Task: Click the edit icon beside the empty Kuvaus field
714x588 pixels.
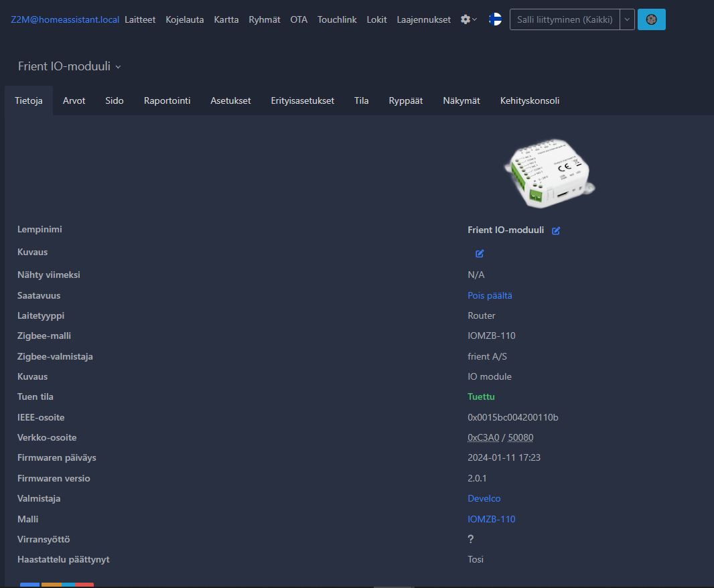Action: click(480, 254)
